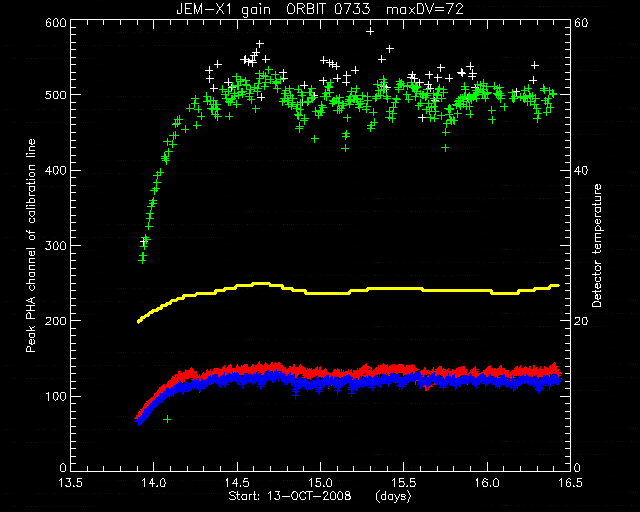This screenshot has height=512, width=640.
Task: Click the 'maxDV=72' text in title
Action: [x=425, y=9]
